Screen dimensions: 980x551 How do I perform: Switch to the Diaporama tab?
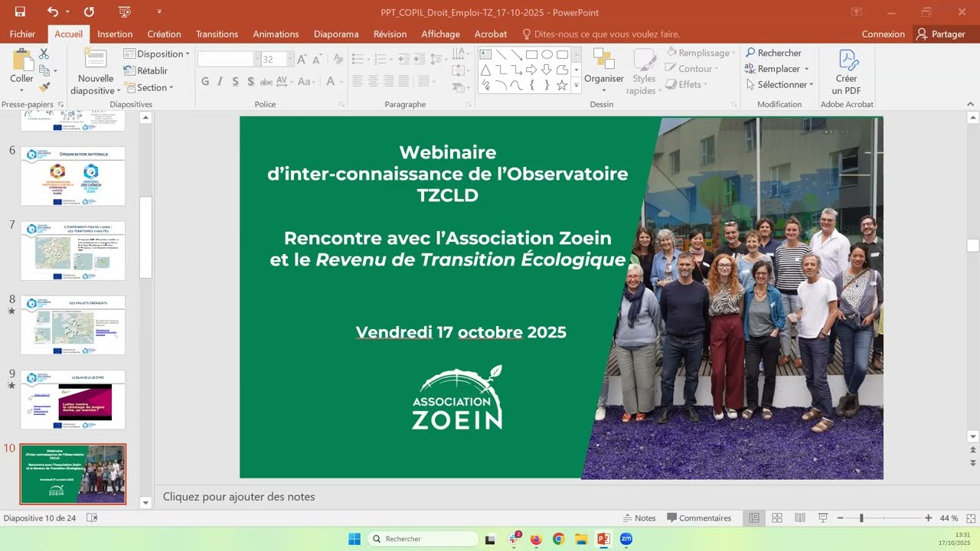tap(336, 34)
